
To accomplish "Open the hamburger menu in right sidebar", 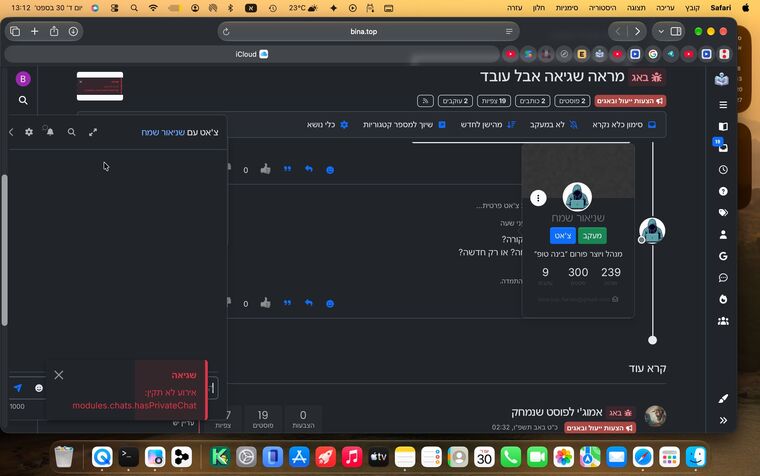I will coord(723,105).
